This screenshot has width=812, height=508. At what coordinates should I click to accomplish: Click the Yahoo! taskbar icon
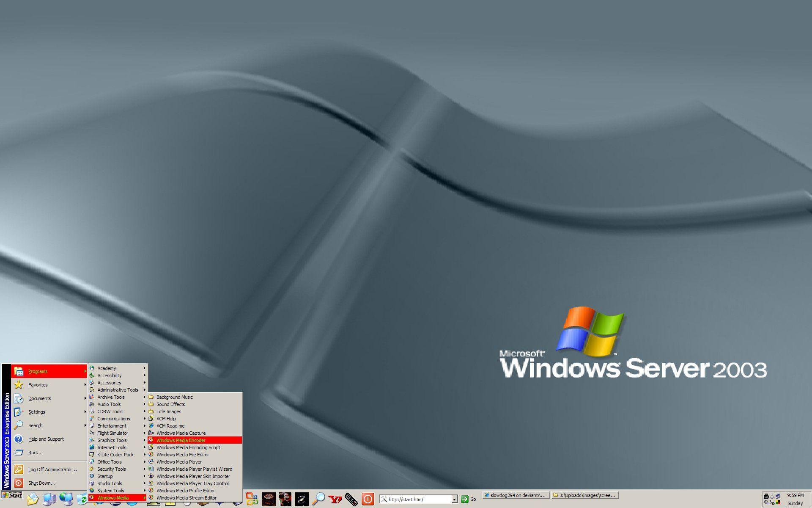point(335,499)
